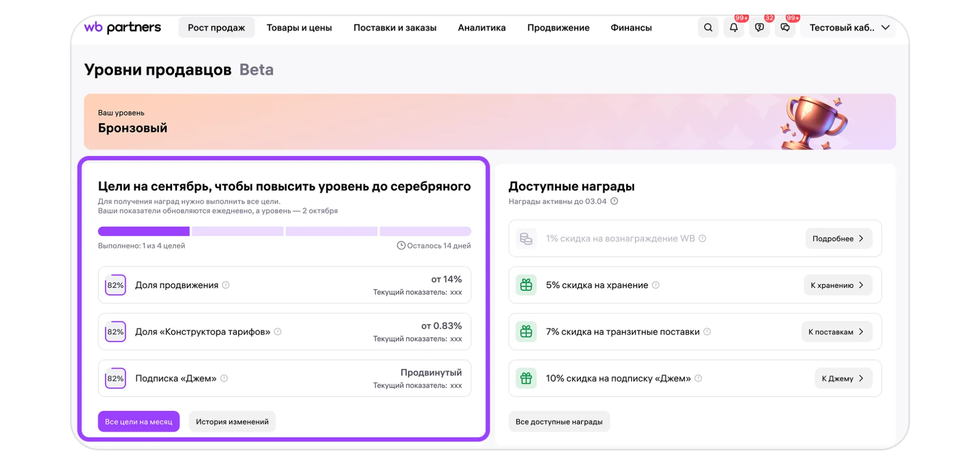This screenshot has height=465, width=980.
Task: Open notifications bell icon
Action: tap(733, 28)
